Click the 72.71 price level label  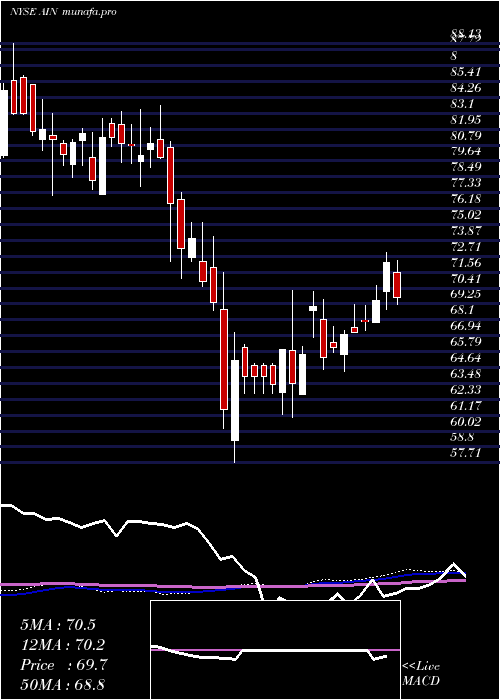[x=467, y=246]
